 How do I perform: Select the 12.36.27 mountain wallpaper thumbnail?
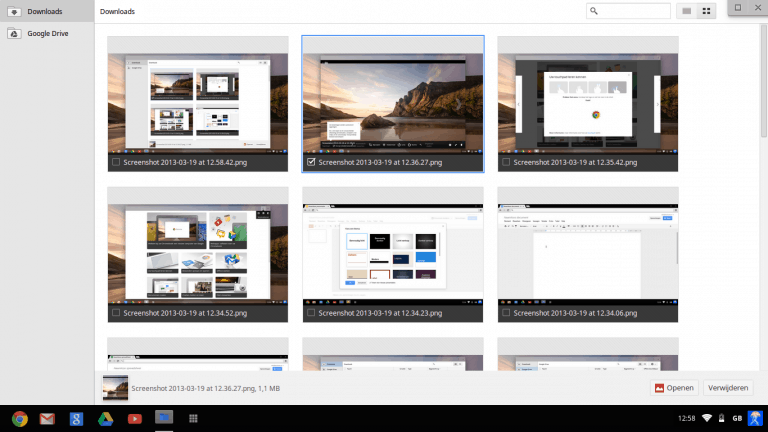pyautogui.click(x=393, y=103)
